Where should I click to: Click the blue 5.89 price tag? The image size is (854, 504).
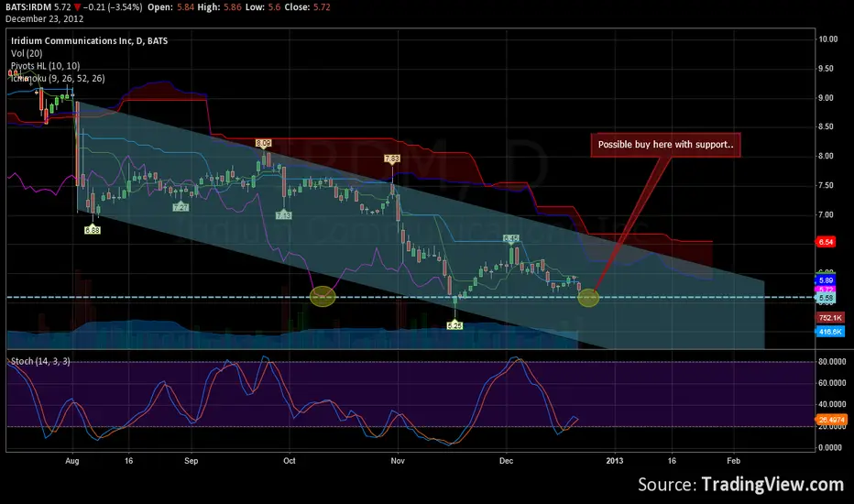[826, 280]
